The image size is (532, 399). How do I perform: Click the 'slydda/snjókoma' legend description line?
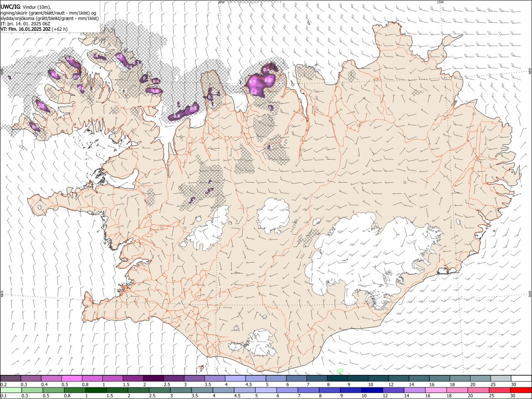(49, 18)
